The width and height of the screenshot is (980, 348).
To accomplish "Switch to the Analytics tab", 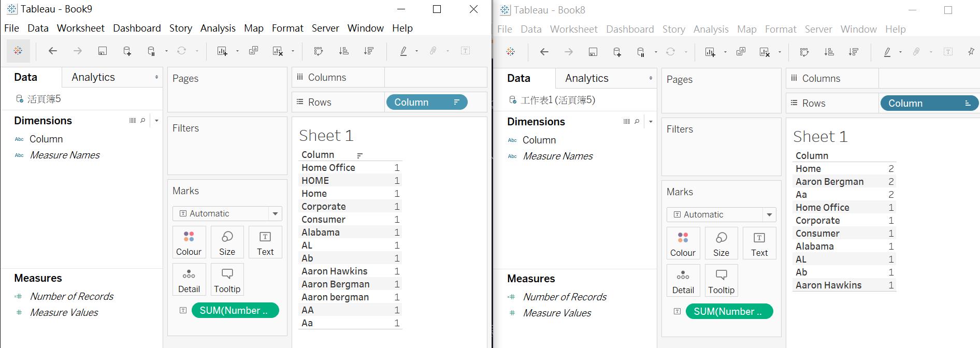I will click(93, 77).
